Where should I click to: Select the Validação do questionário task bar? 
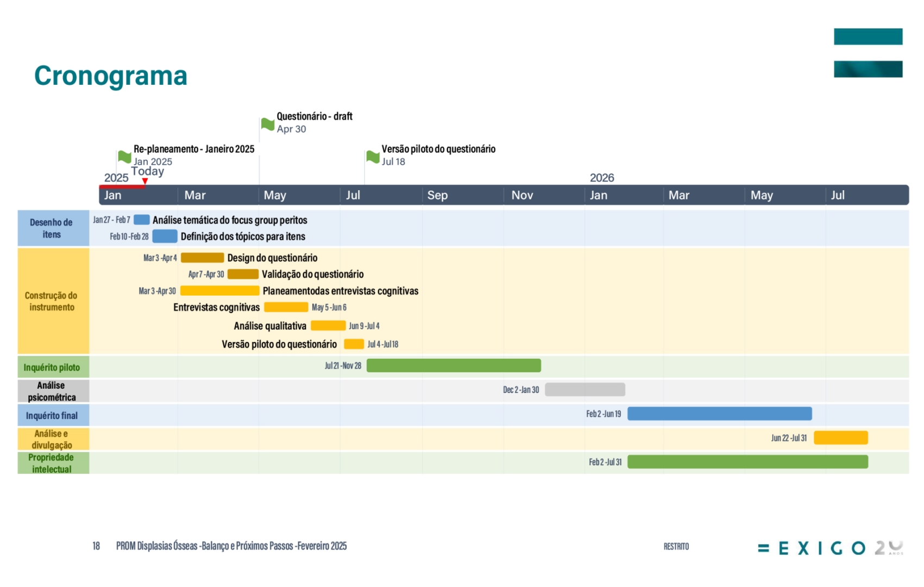243,274
